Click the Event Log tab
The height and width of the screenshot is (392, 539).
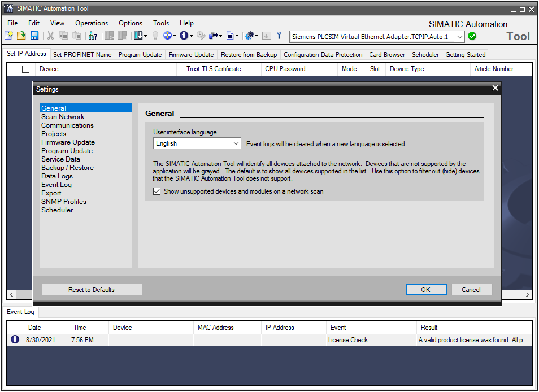[x=20, y=312]
